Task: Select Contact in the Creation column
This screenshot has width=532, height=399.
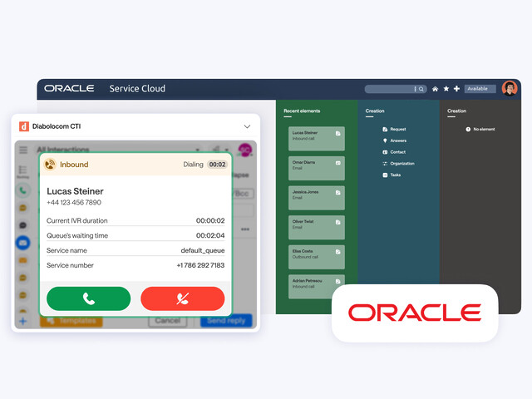Action: pos(397,152)
